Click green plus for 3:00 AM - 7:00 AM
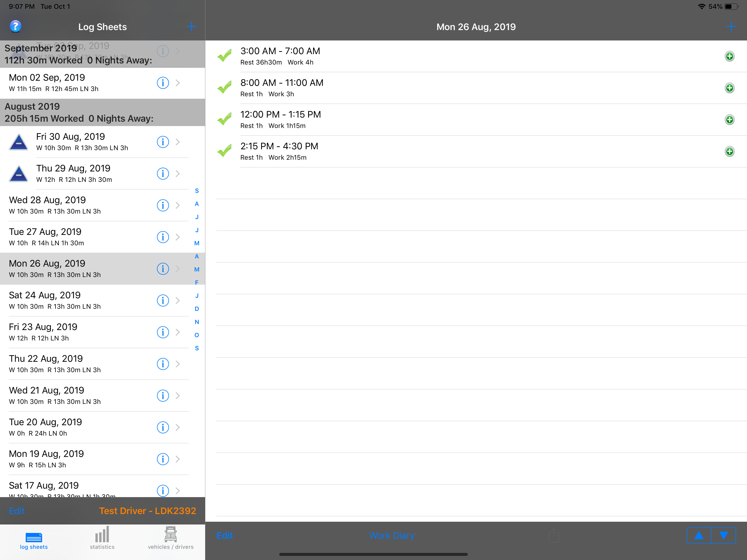The image size is (747, 560). tap(730, 56)
